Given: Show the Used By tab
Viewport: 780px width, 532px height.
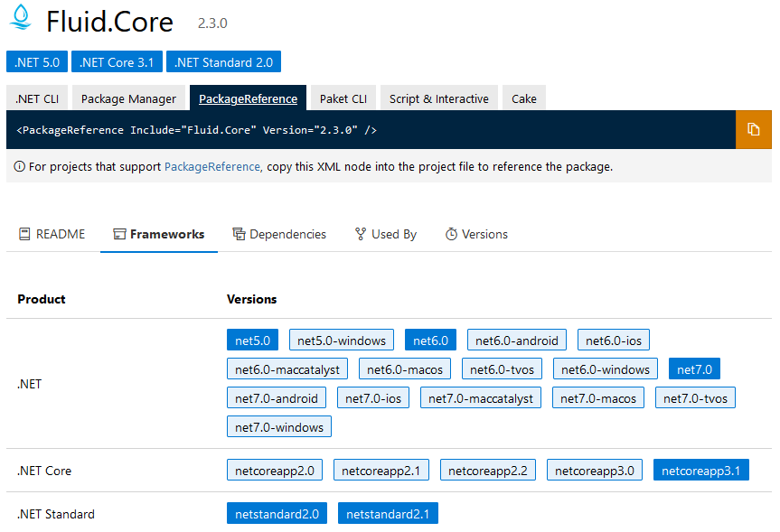Looking at the screenshot, I should (386, 234).
